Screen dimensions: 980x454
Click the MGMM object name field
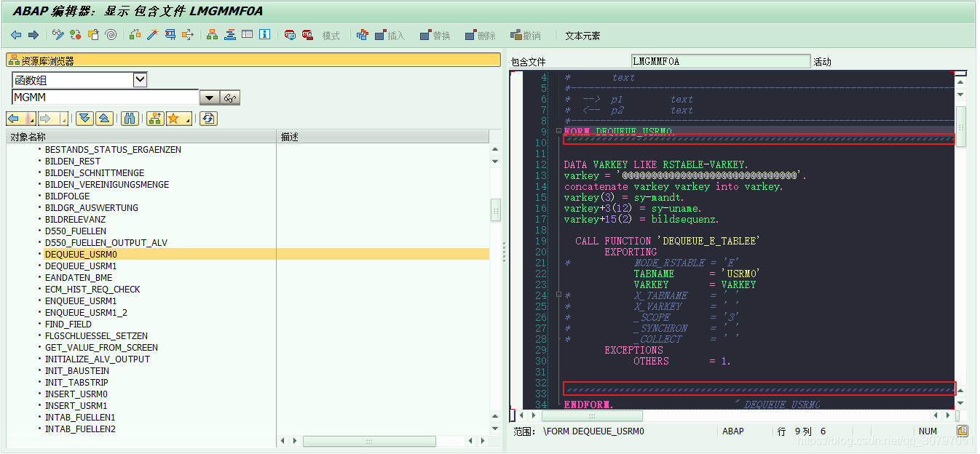105,97
